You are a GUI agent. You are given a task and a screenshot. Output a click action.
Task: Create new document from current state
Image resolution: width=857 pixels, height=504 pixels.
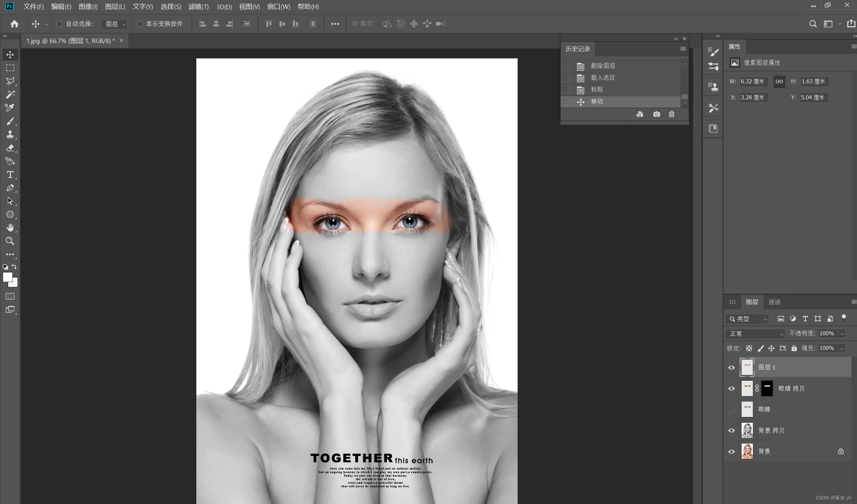click(x=640, y=114)
